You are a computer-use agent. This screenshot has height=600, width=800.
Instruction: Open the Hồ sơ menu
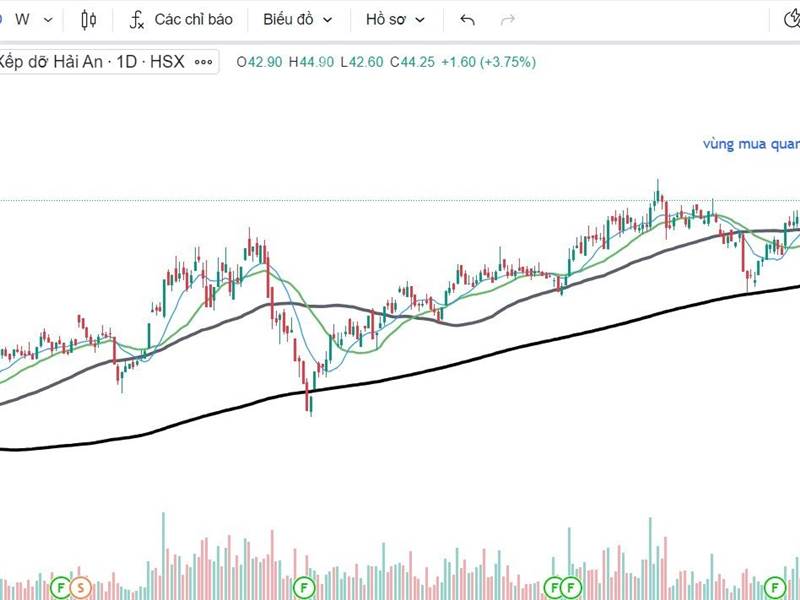tap(395, 19)
